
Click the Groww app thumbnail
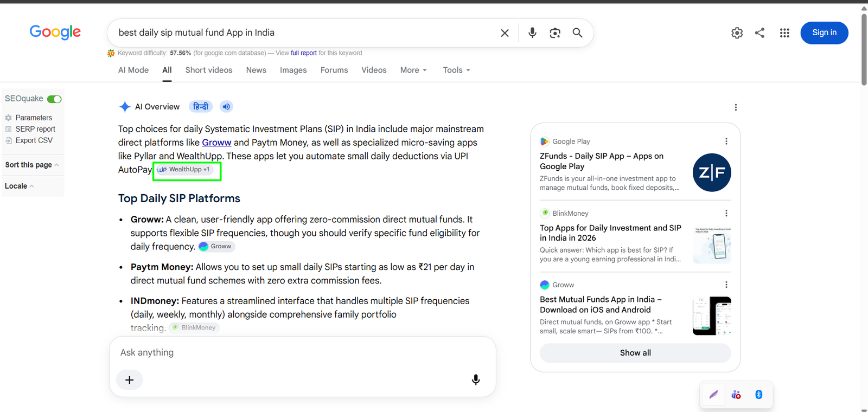pyautogui.click(x=712, y=316)
